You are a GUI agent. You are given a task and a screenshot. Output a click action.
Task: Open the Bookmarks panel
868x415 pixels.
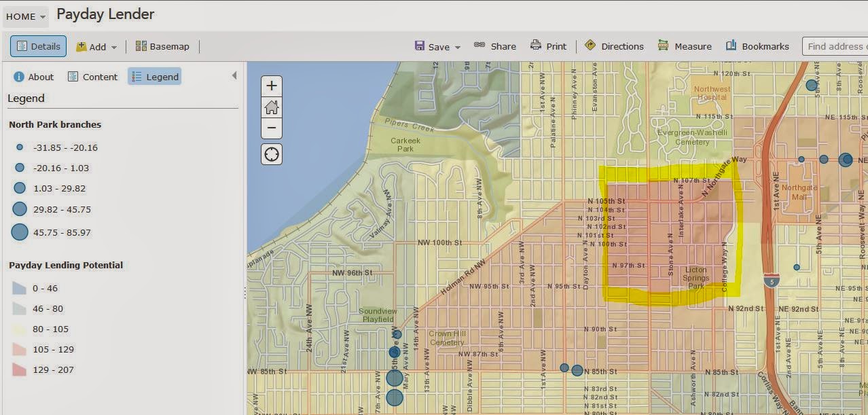[x=757, y=46]
